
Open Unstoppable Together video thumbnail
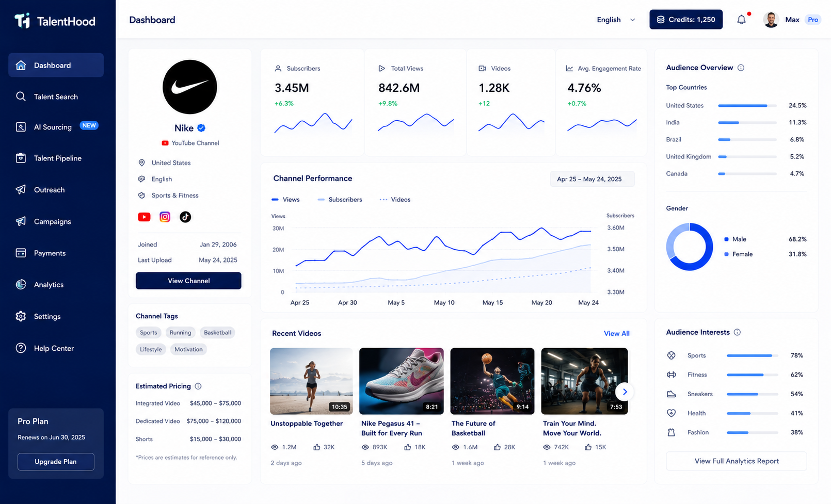(311, 381)
